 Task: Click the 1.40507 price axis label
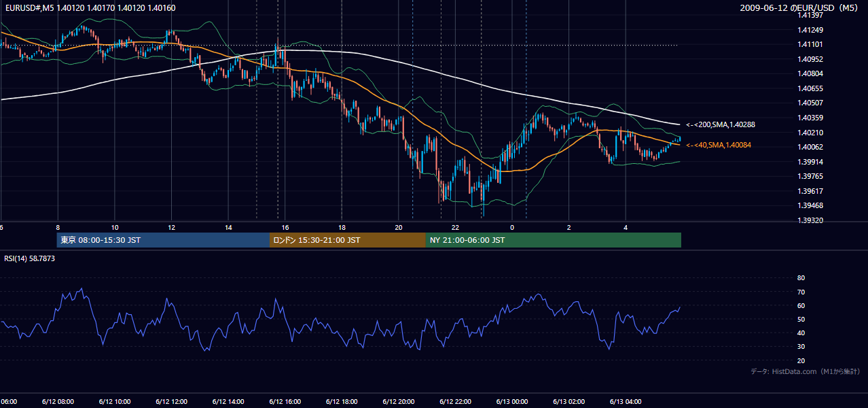(x=811, y=103)
